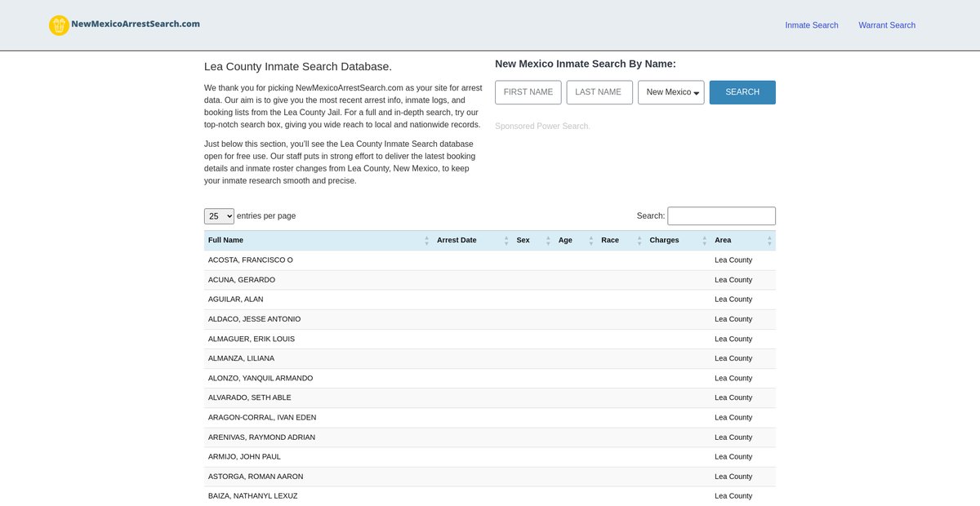Viewport: 980px width, 506px height.
Task: Sort by Arrest Date header
Action: [473, 241]
